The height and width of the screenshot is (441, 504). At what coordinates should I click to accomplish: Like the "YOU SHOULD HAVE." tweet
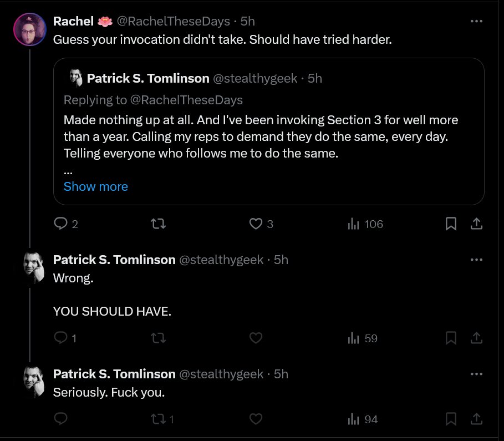point(256,338)
